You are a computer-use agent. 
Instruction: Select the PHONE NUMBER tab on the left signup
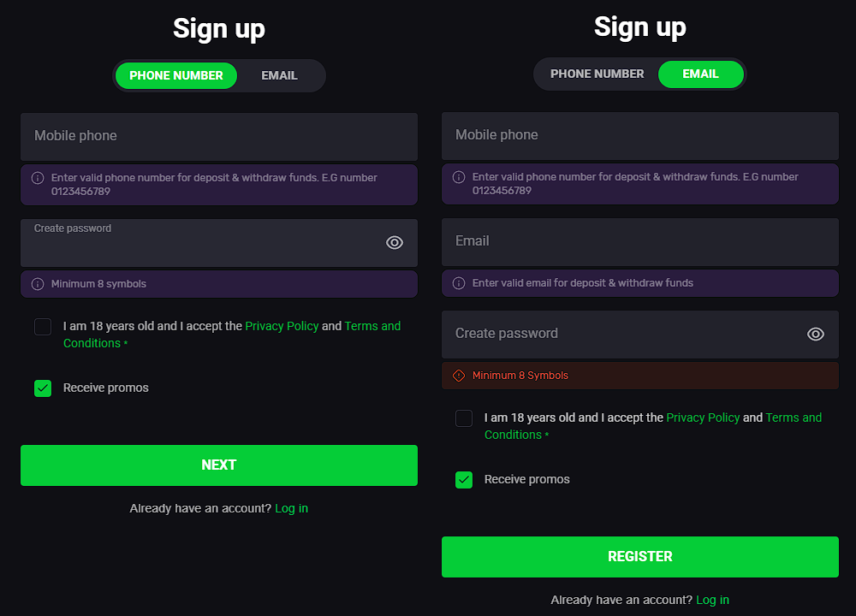pyautogui.click(x=176, y=75)
